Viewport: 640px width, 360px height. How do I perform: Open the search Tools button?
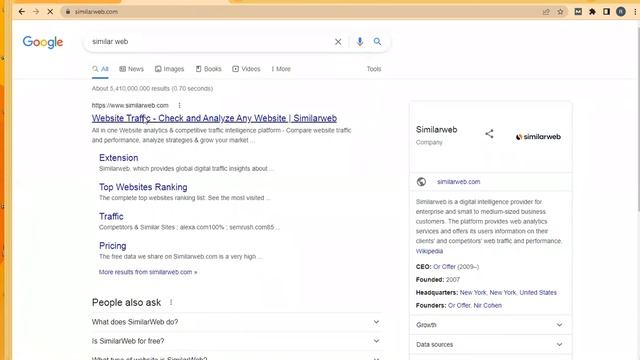(374, 69)
